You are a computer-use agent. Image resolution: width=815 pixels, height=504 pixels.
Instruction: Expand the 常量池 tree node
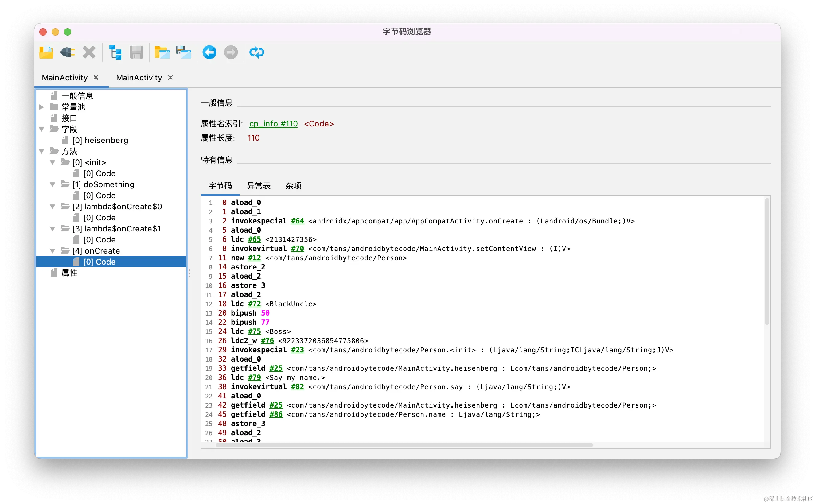42,107
